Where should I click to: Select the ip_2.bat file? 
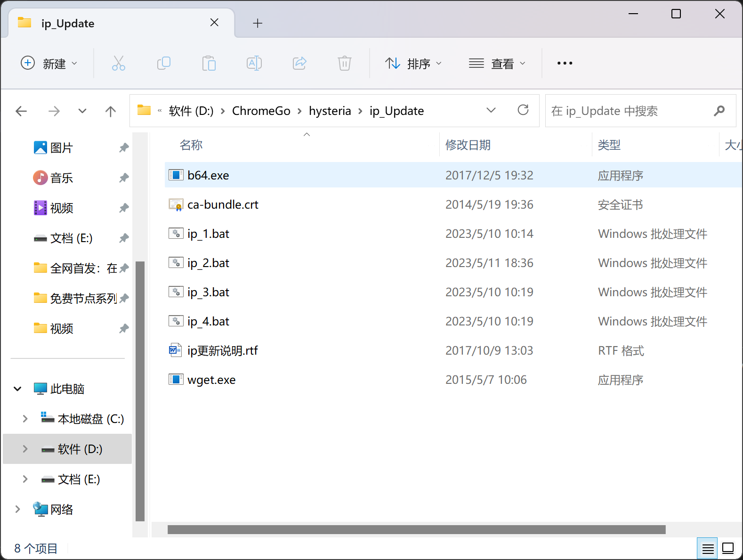pyautogui.click(x=208, y=263)
